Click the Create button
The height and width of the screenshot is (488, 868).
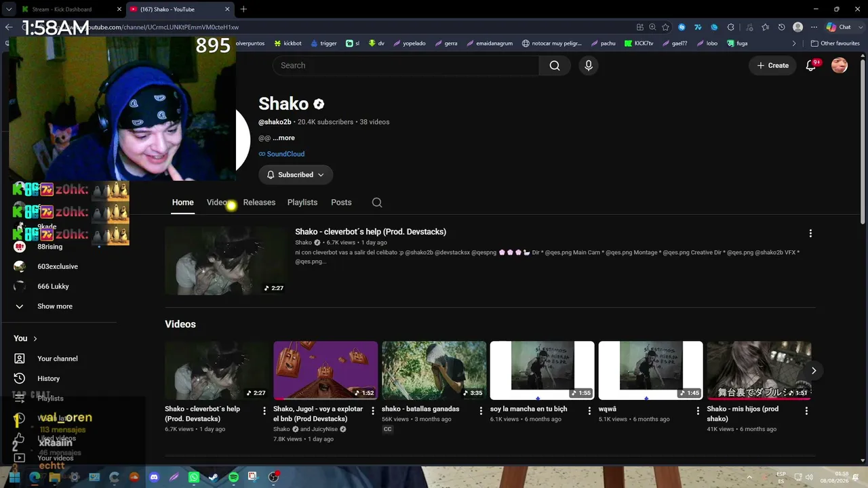[773, 66]
